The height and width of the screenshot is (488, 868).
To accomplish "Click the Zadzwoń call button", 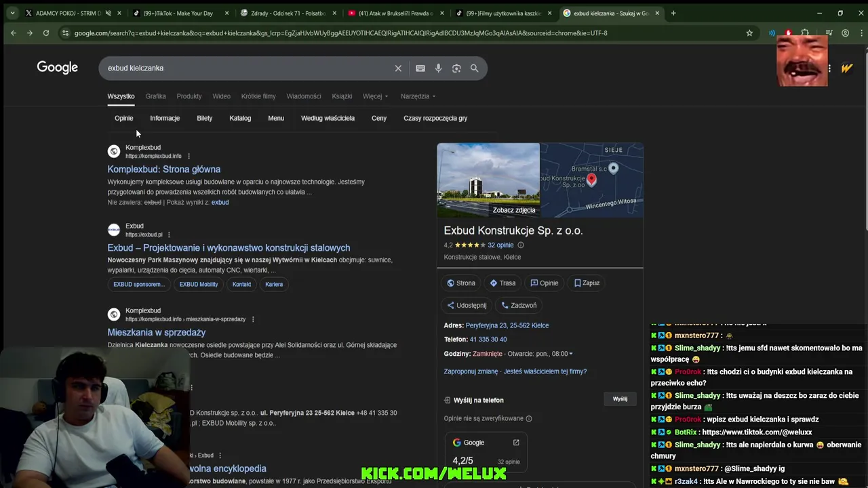I will coord(519,306).
